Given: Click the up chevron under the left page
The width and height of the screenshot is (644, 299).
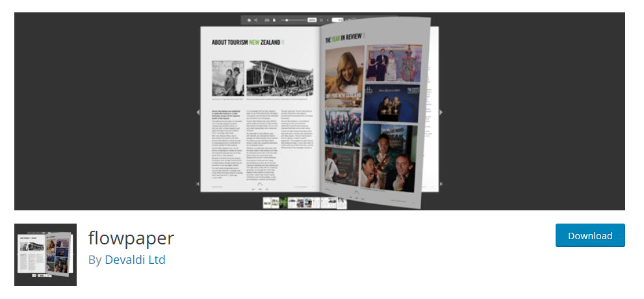Looking at the screenshot, I should tap(259, 185).
